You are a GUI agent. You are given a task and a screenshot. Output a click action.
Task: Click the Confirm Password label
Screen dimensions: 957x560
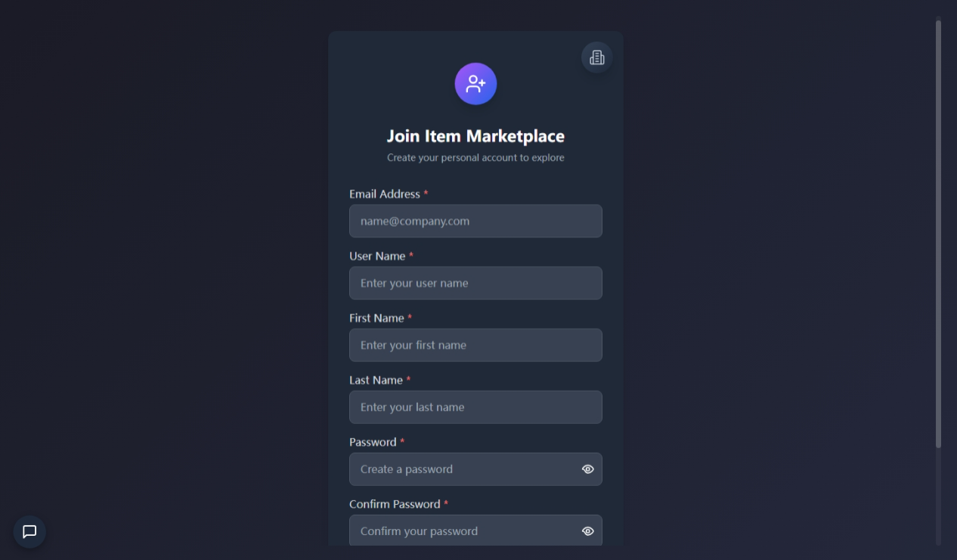click(x=395, y=504)
